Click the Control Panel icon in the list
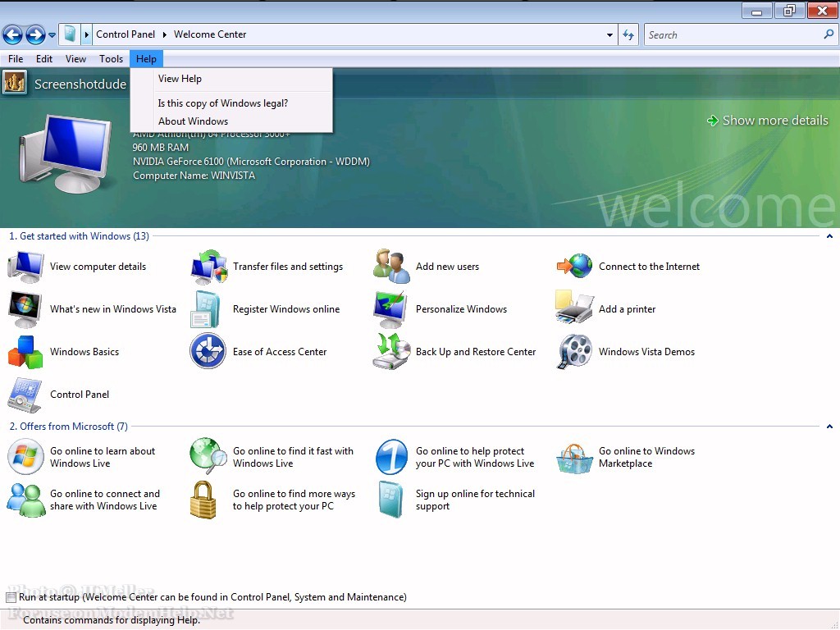Screen dimensions: 840x630 pyautogui.click(x=25, y=395)
